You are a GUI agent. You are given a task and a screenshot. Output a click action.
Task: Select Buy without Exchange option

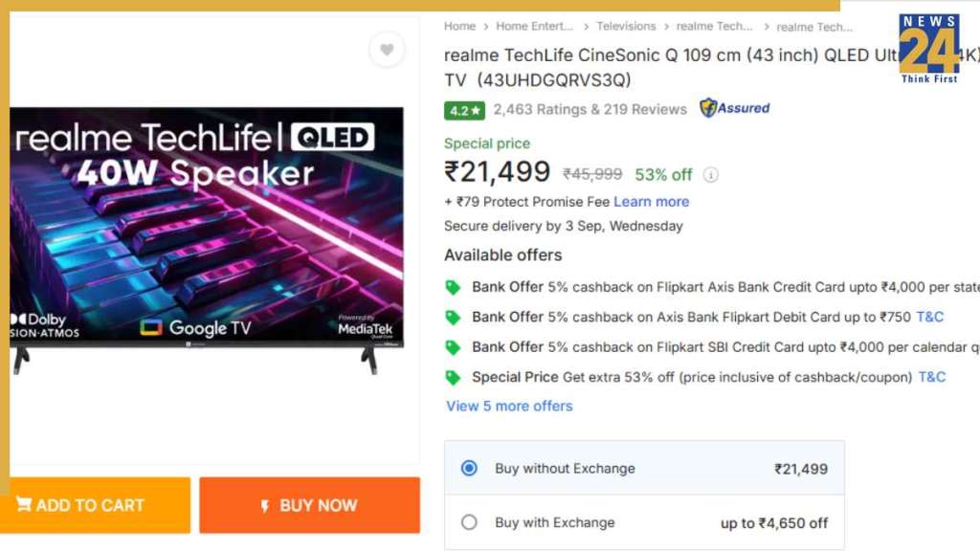point(469,469)
